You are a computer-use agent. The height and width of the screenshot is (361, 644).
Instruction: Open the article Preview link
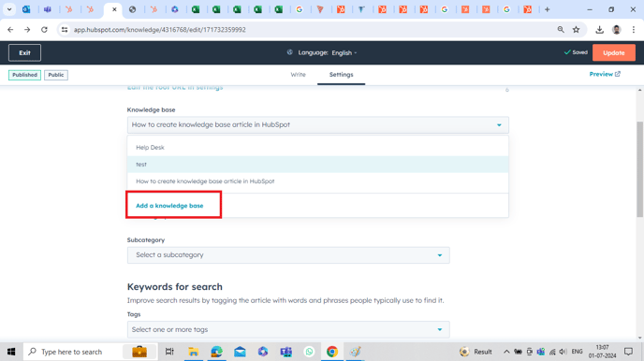click(x=605, y=74)
